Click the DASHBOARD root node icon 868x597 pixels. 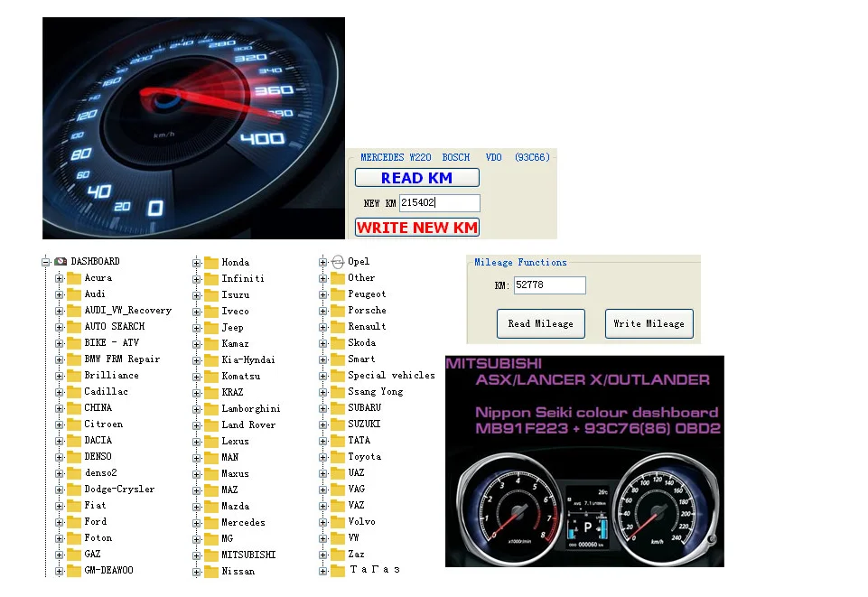click(x=61, y=261)
